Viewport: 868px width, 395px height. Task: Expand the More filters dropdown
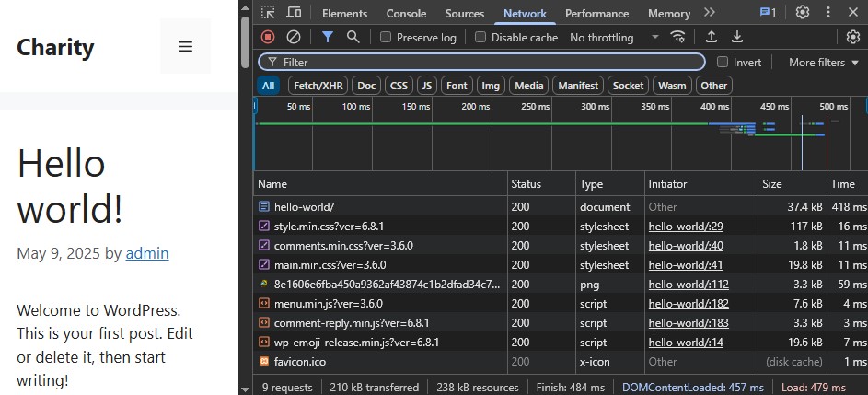pos(823,63)
